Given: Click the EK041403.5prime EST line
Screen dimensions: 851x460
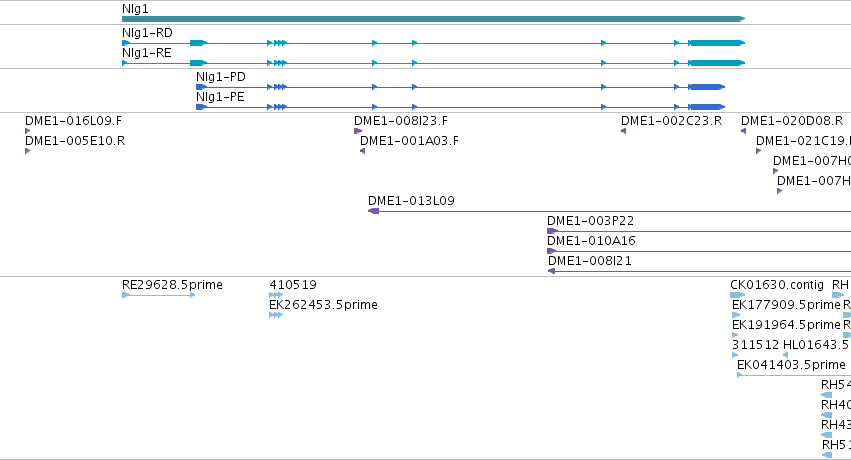Looking at the screenshot, I should pyautogui.click(x=794, y=375).
